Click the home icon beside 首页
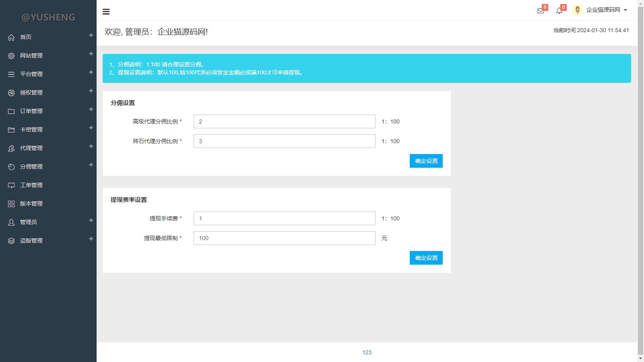The width and height of the screenshot is (644, 362). coord(11,37)
